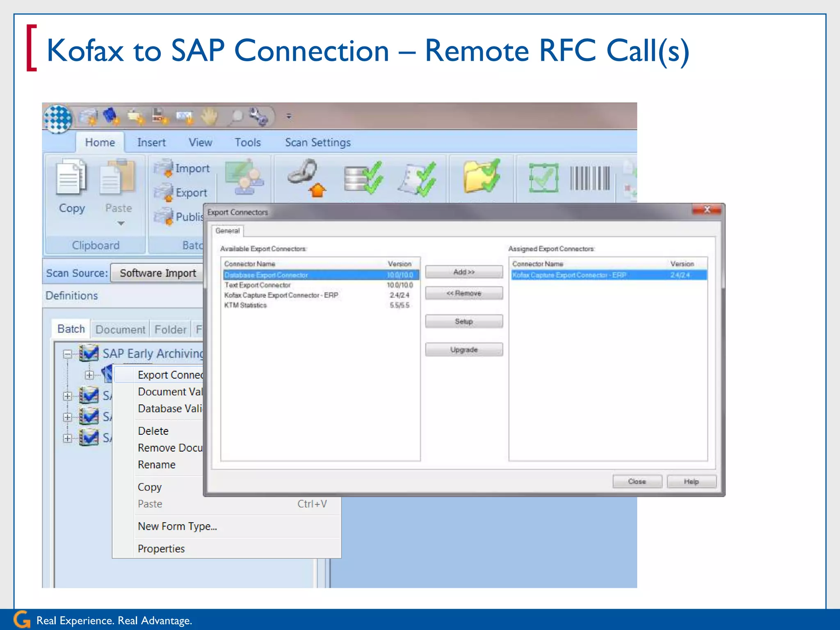Click the Upgrade button

point(464,350)
